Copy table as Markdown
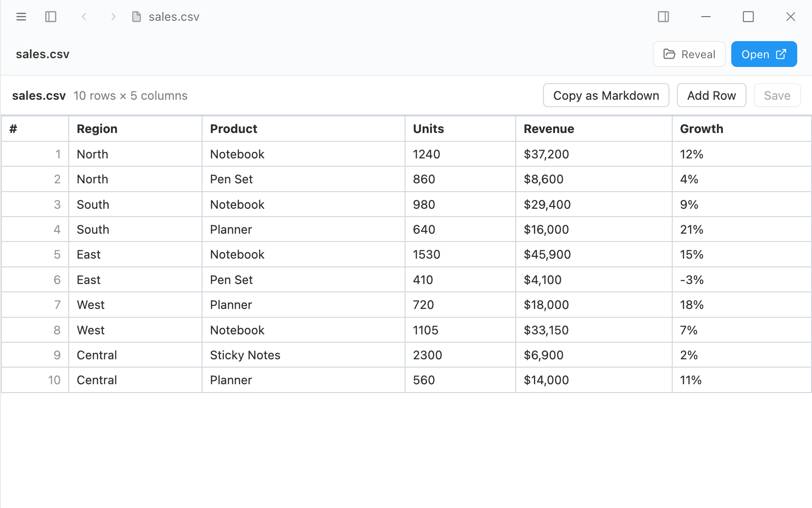The width and height of the screenshot is (812, 508). point(606,95)
